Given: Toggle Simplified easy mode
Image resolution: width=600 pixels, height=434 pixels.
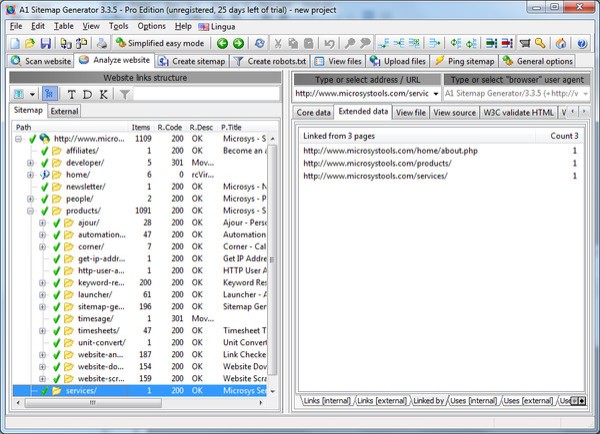Looking at the screenshot, I should pos(160,43).
